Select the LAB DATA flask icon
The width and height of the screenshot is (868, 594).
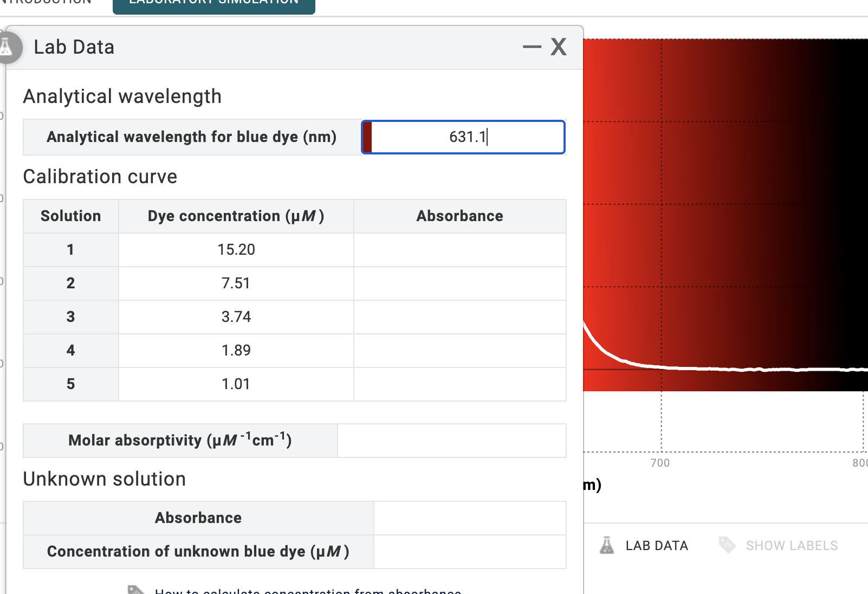pyautogui.click(x=607, y=545)
